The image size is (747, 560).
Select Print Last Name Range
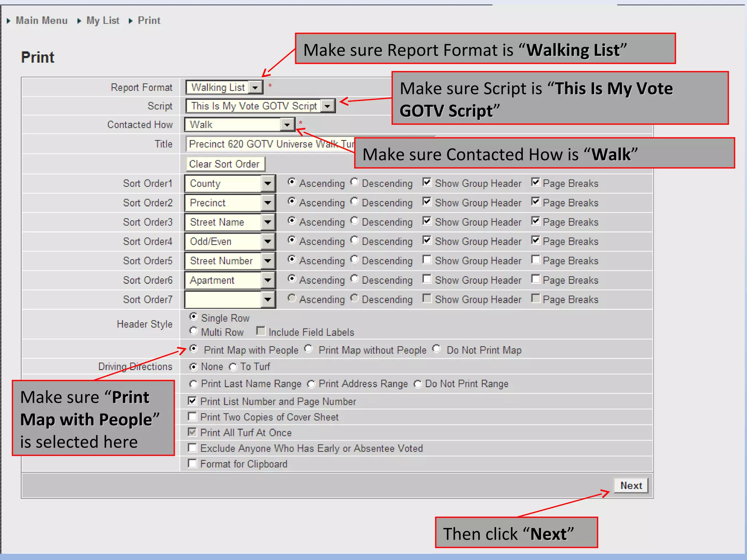[x=193, y=384]
